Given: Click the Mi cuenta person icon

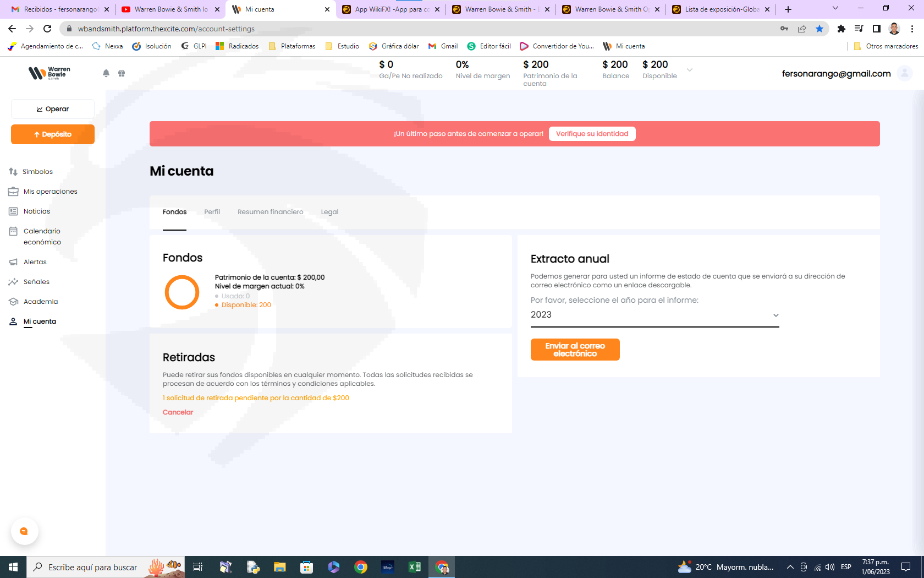Looking at the screenshot, I should coord(13,321).
